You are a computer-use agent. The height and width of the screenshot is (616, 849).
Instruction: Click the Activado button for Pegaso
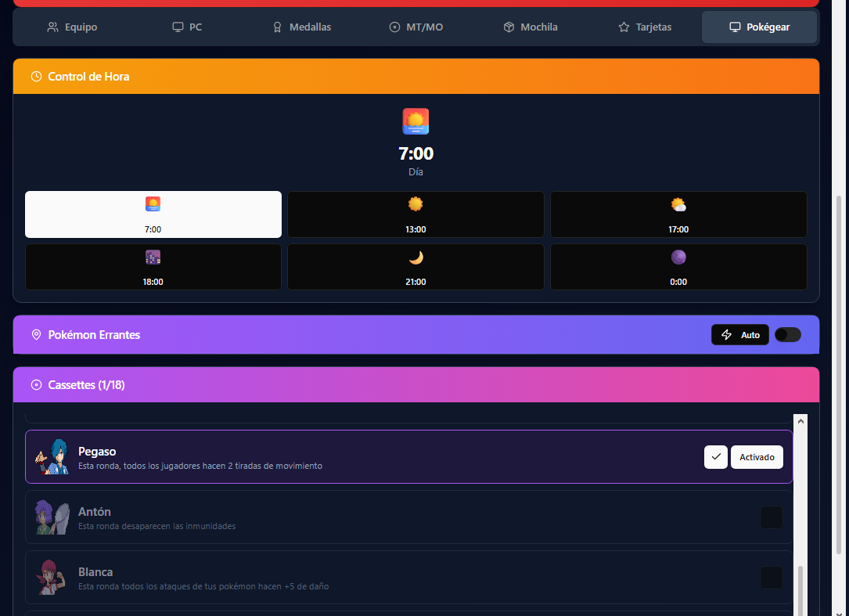(757, 457)
